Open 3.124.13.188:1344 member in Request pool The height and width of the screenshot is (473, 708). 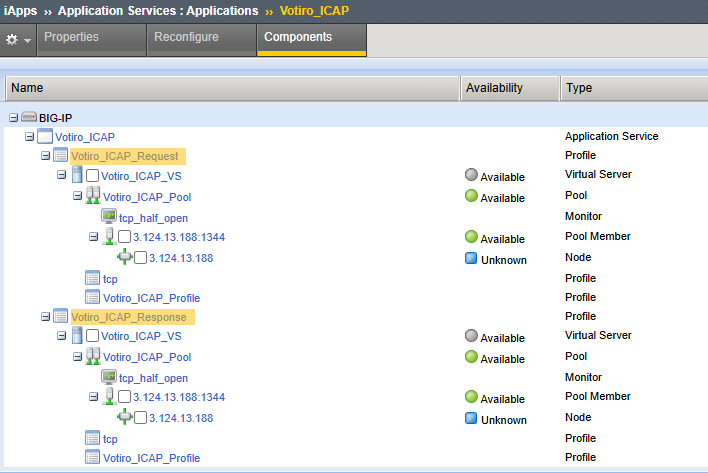coord(179,237)
